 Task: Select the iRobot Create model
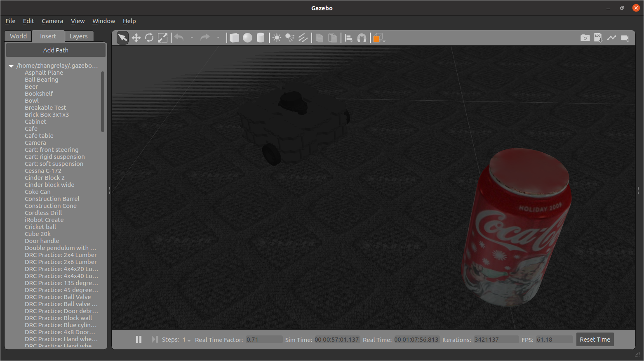44,220
